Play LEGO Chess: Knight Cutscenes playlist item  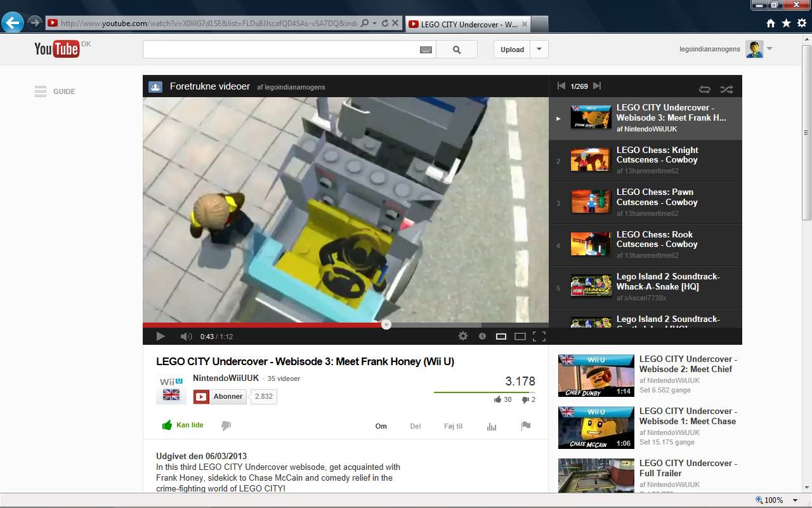[645, 161]
